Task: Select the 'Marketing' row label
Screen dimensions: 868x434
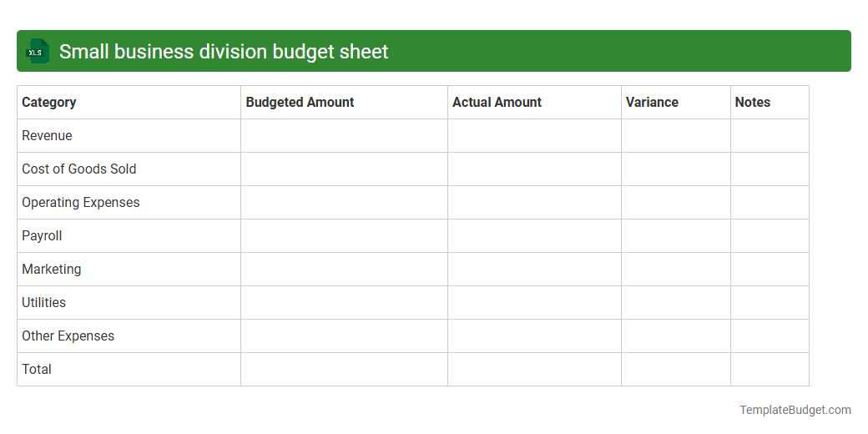Action: (52, 269)
